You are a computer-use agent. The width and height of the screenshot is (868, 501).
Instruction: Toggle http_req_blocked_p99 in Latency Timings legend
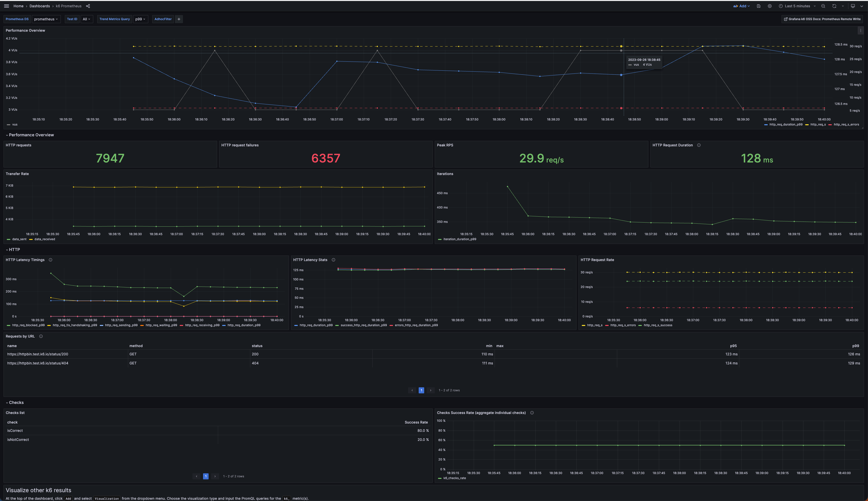coord(28,325)
